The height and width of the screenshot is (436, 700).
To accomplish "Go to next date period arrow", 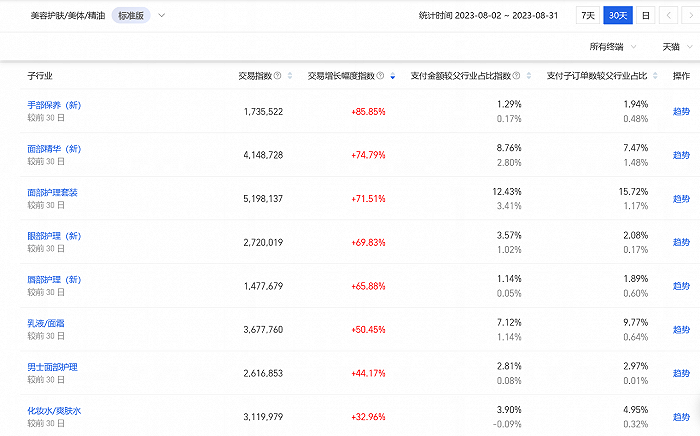I will tap(690, 16).
